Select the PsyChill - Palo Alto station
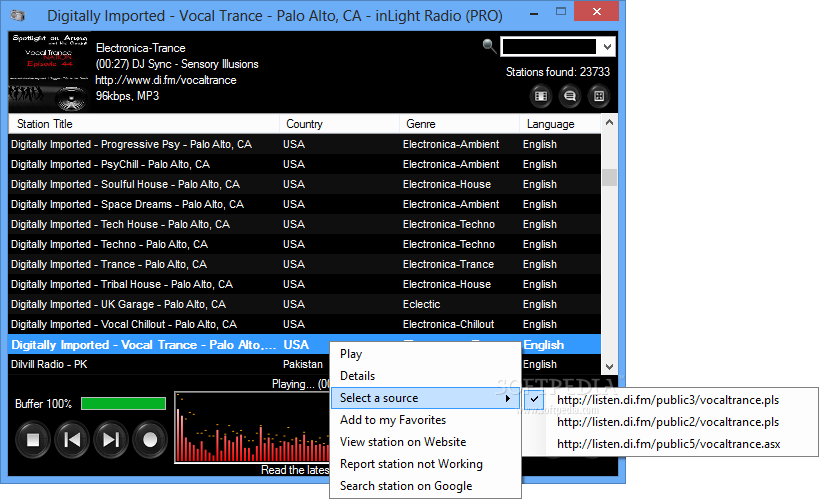This screenshot has width=819, height=499. tap(305, 164)
